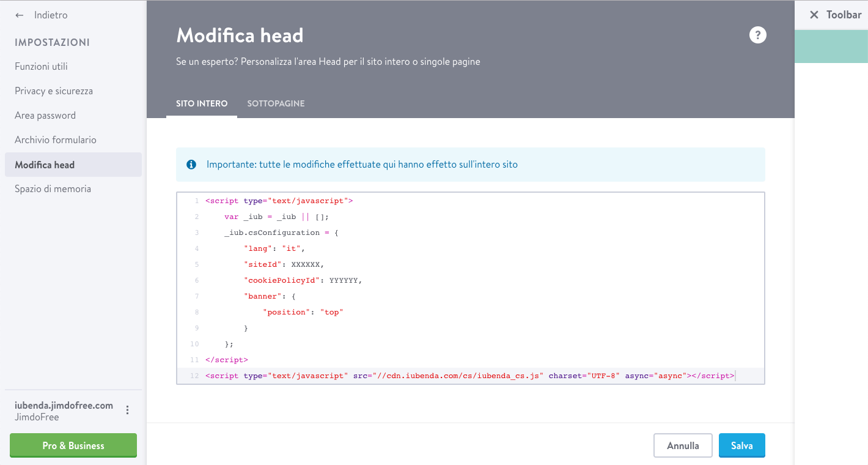Viewport: 868px width, 465px height.
Task: Click the back arrow icon
Action: 20,15
